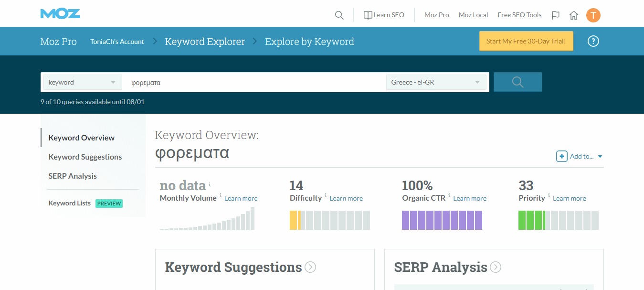Image resolution: width=644 pixels, height=290 pixels.
Task: Click the Difficulty value 14
Action: tap(296, 185)
